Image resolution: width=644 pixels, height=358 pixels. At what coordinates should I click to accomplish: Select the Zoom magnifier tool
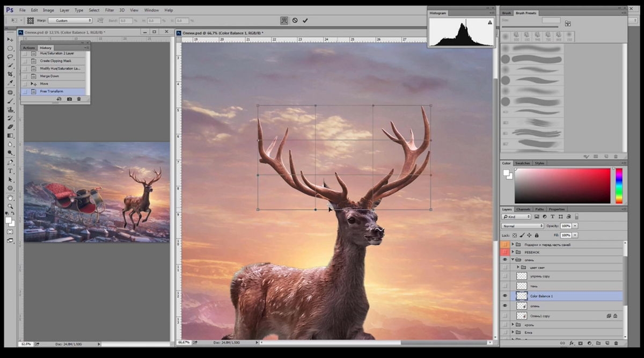pos(10,206)
